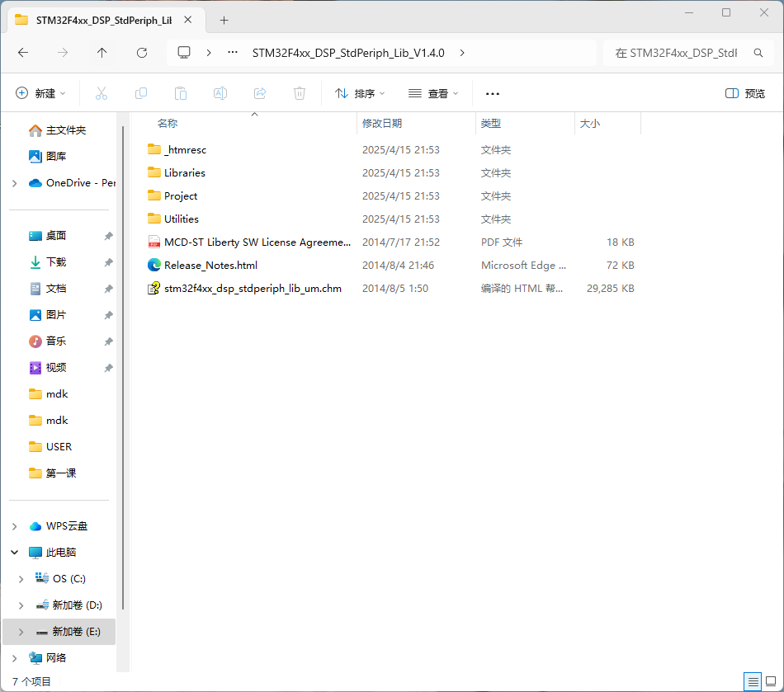Click the CHM help file icon
This screenshot has width=784, height=692.
click(154, 289)
